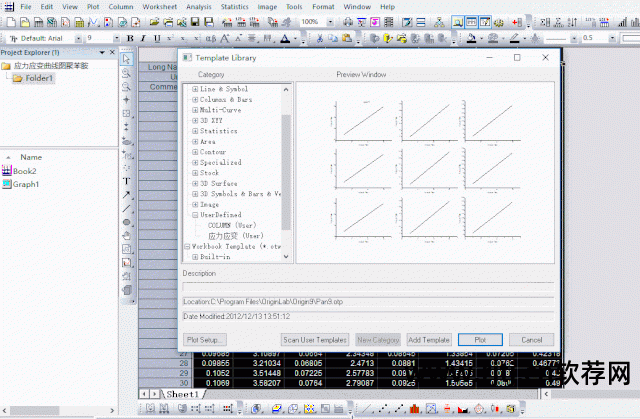Screen dimensions: 640x419
Task: Click the Scatter plot icon in bottom toolbar
Action: tap(383, 408)
